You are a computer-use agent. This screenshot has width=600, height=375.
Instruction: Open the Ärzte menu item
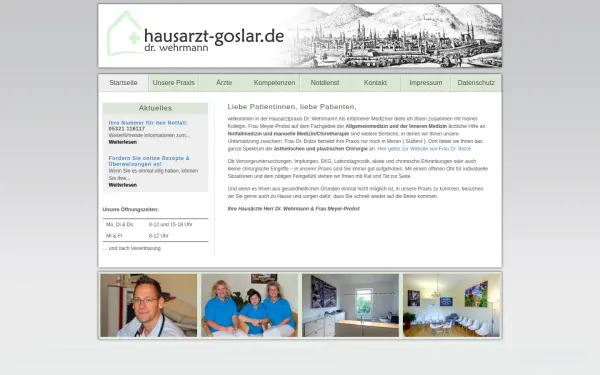pyautogui.click(x=224, y=83)
